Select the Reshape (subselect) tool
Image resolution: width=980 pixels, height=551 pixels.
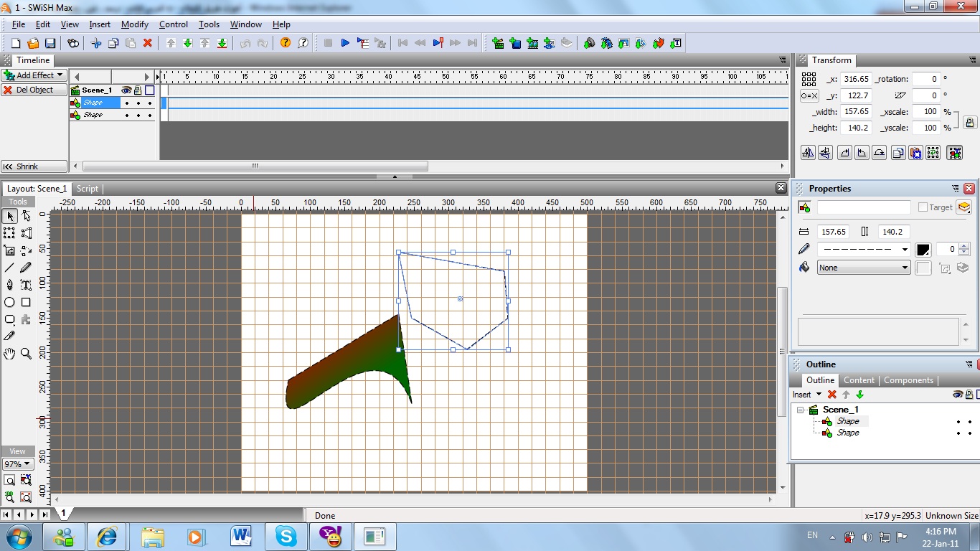26,216
